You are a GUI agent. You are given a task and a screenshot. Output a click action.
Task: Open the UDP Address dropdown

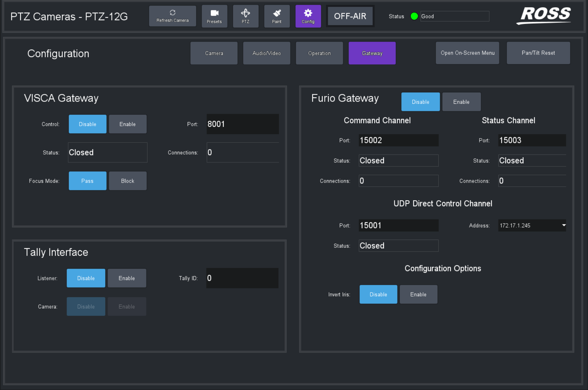coord(564,225)
